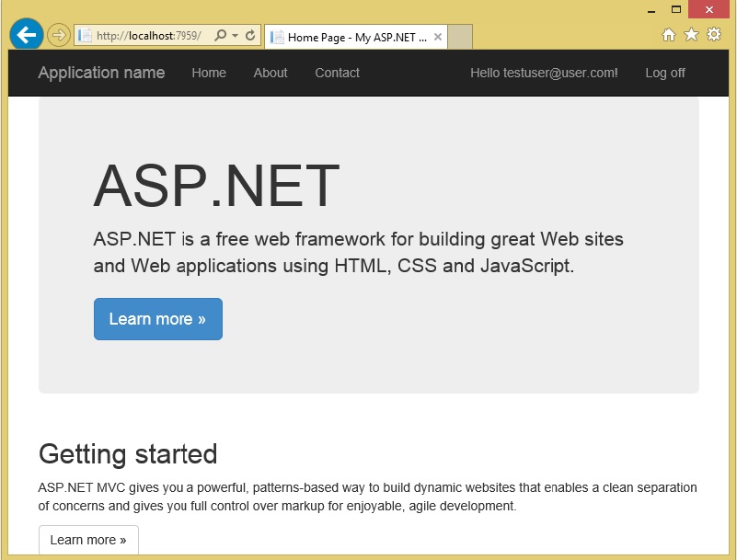Click the search magnifier icon in address bar
Image resolution: width=737 pixels, height=560 pixels.
(220, 36)
